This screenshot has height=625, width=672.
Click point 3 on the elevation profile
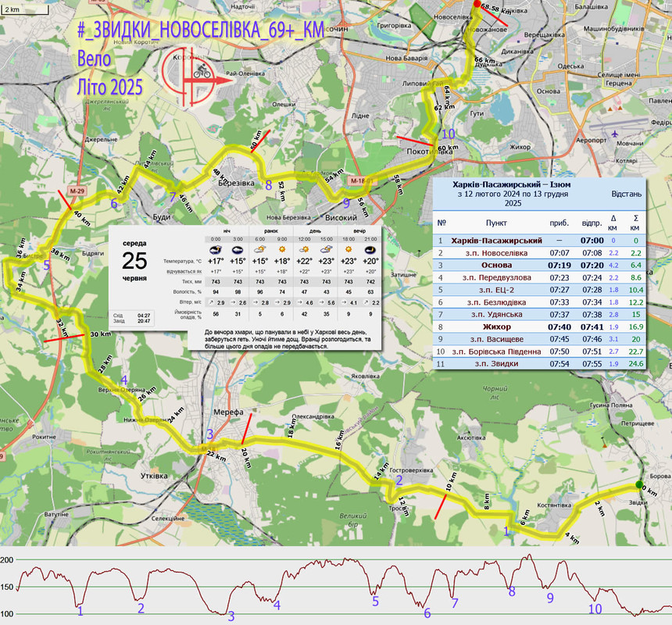click(231, 616)
